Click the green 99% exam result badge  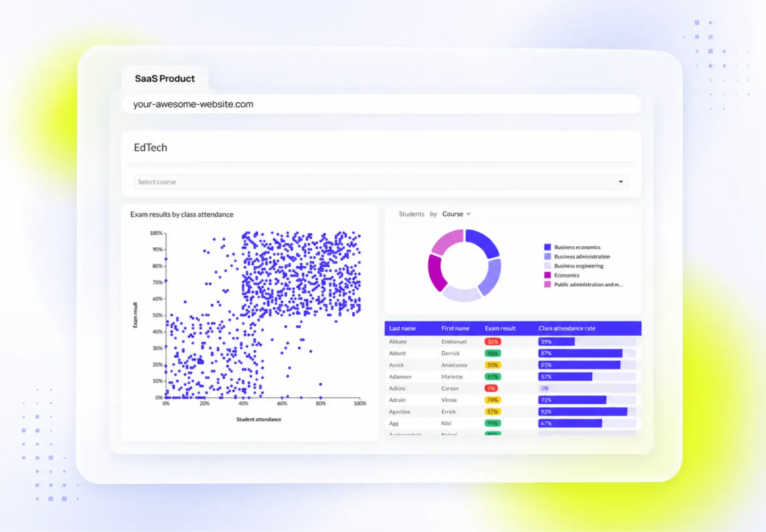pyautogui.click(x=493, y=424)
